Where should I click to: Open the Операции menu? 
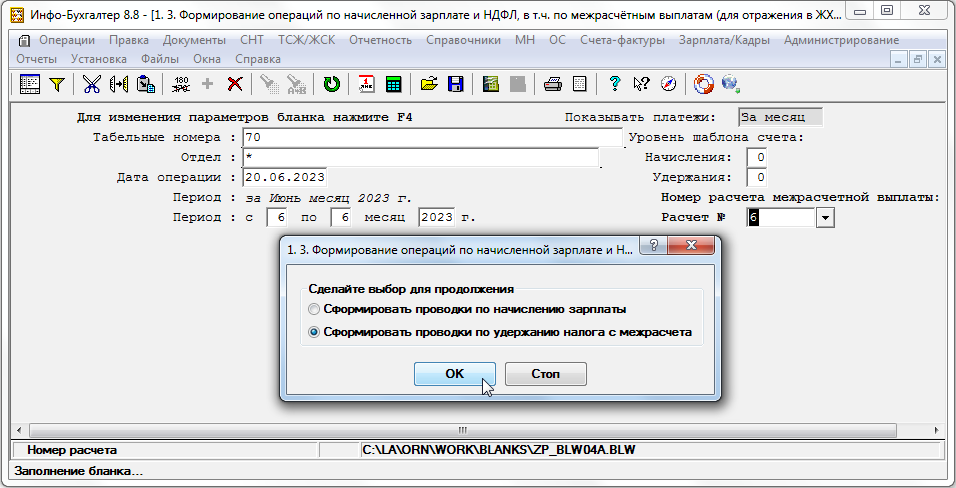point(67,40)
